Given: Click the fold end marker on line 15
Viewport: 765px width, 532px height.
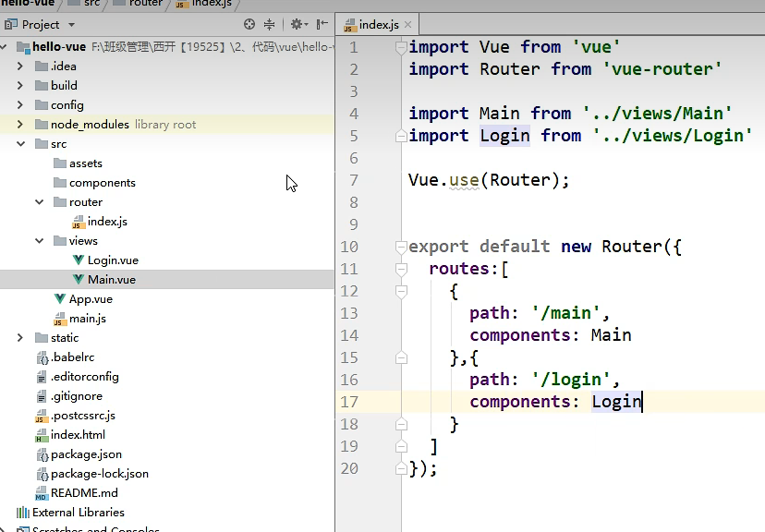Looking at the screenshot, I should click(x=401, y=358).
